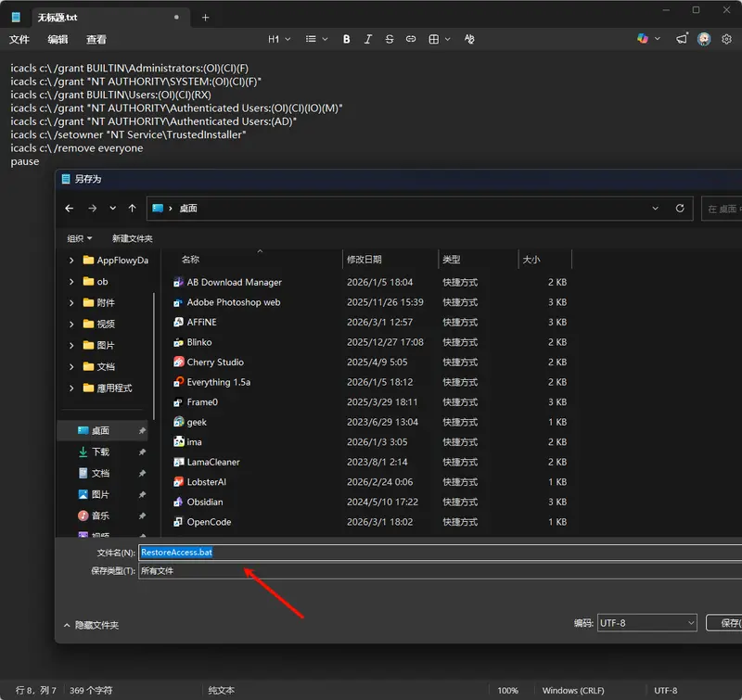Go up one folder level arrow
742x700 pixels.
[x=133, y=209]
